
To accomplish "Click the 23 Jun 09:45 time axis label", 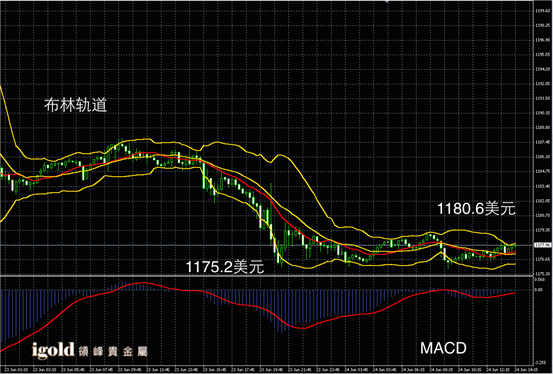I will click(125, 369).
